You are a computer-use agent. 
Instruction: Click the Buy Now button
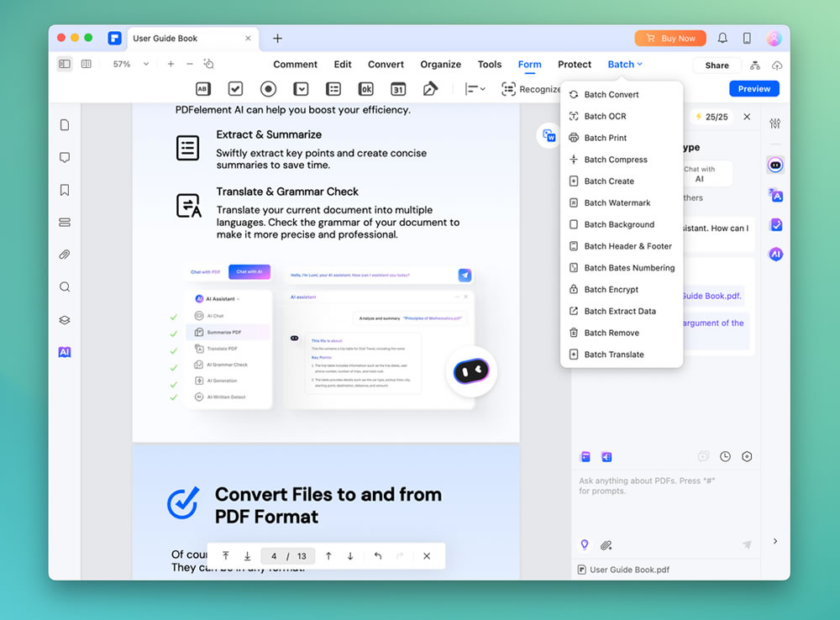(670, 38)
